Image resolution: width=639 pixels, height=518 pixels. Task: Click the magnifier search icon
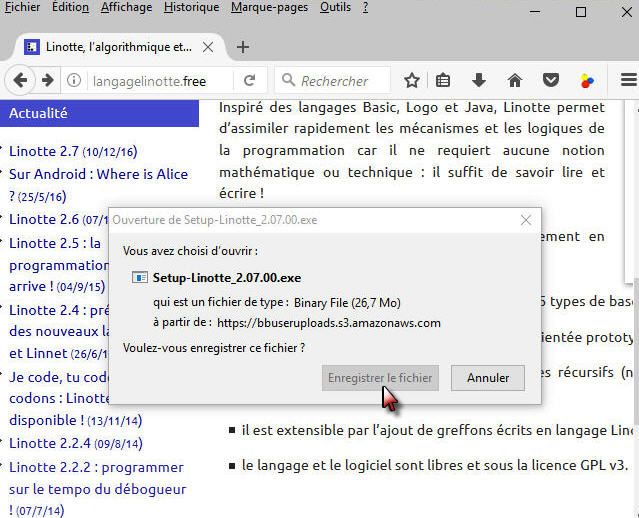[288, 80]
